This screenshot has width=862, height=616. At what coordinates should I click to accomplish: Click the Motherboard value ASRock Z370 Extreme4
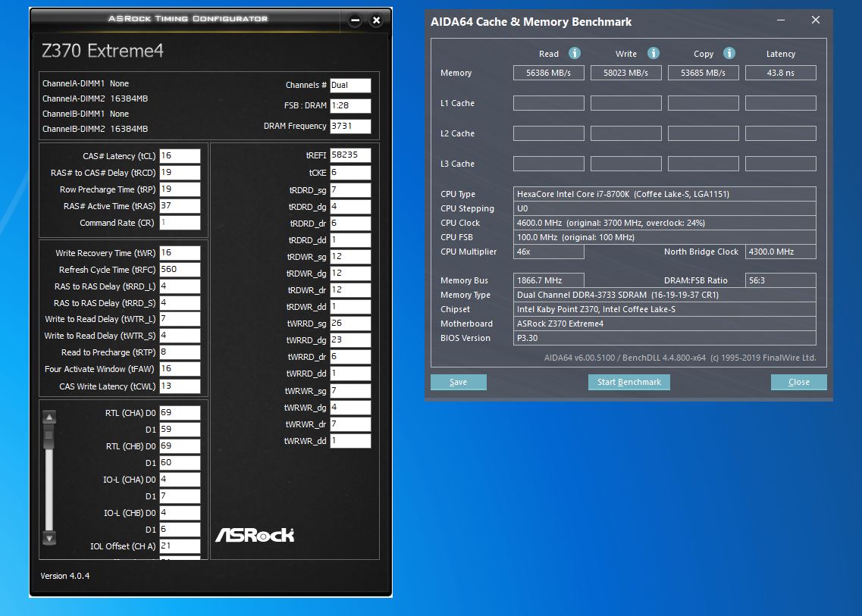click(665, 324)
